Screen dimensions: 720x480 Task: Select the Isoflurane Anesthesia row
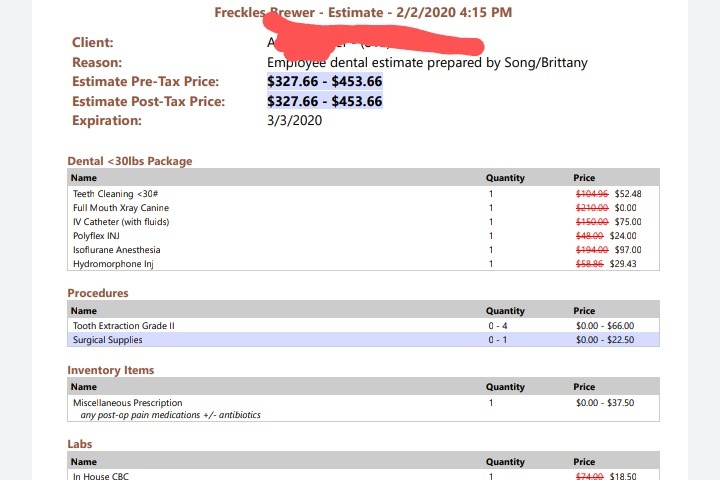pos(363,250)
